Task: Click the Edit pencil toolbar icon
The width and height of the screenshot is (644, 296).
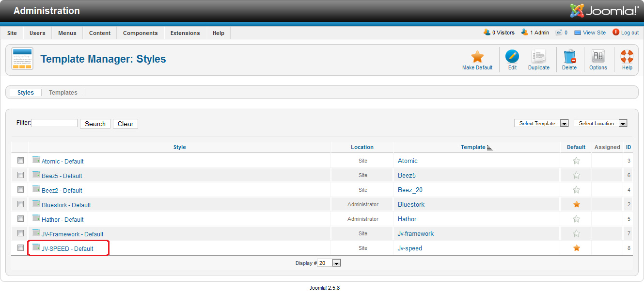Action: (512, 57)
